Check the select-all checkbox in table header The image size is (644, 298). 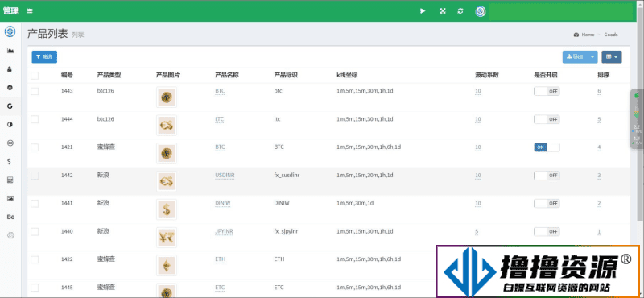pos(35,75)
